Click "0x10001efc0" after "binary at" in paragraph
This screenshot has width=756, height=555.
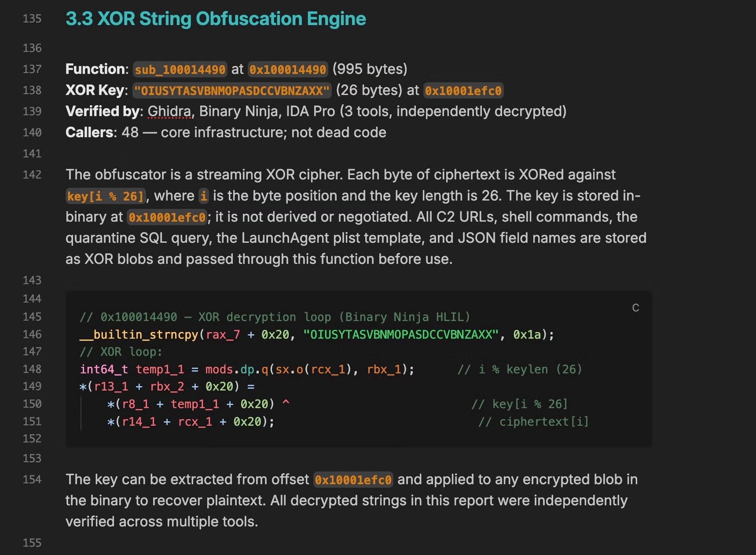[x=167, y=217]
